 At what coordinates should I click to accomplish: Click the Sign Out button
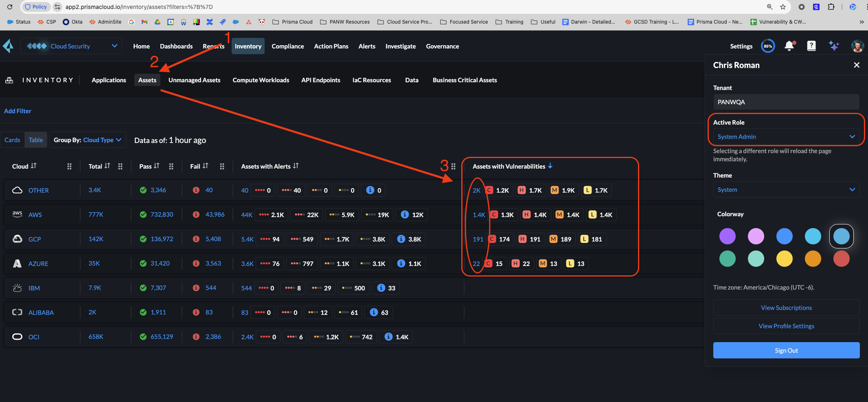click(786, 350)
